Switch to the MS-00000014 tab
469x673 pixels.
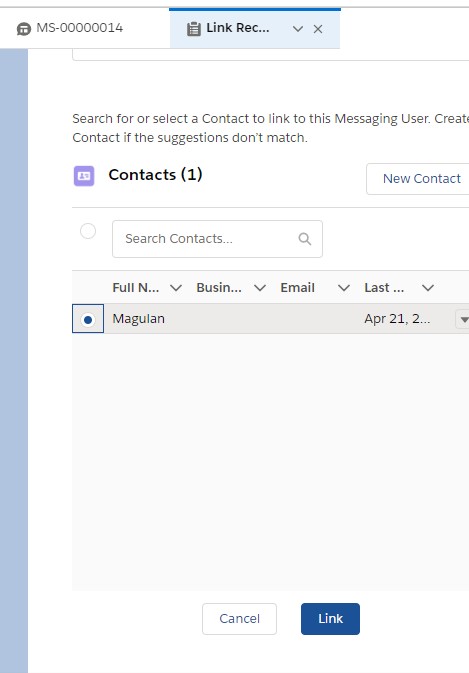tap(80, 28)
